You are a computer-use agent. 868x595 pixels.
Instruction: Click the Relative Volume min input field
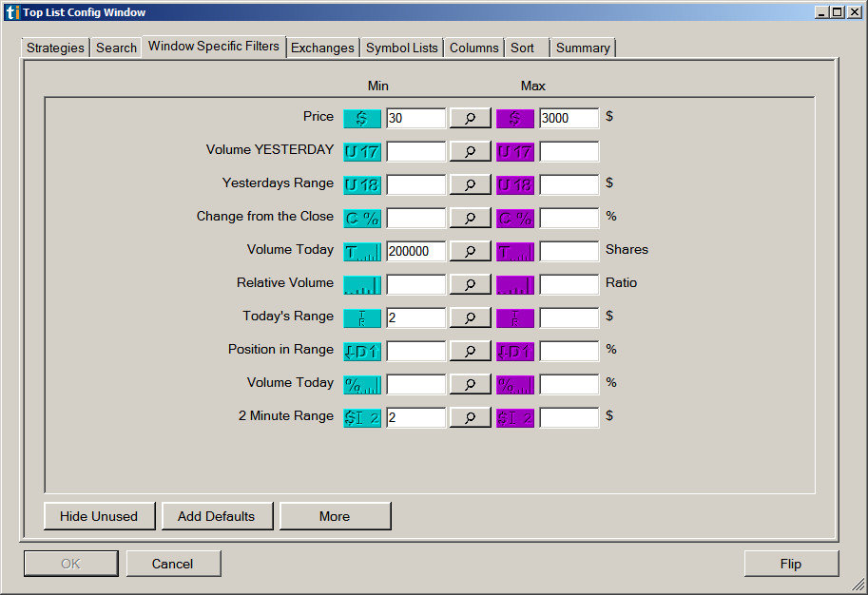point(415,284)
